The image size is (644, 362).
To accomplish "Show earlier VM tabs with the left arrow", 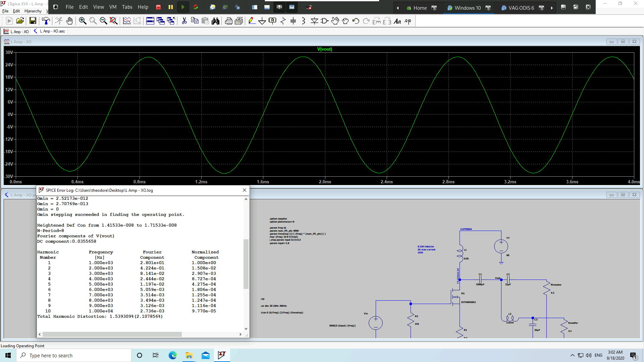I will click(x=398, y=8).
